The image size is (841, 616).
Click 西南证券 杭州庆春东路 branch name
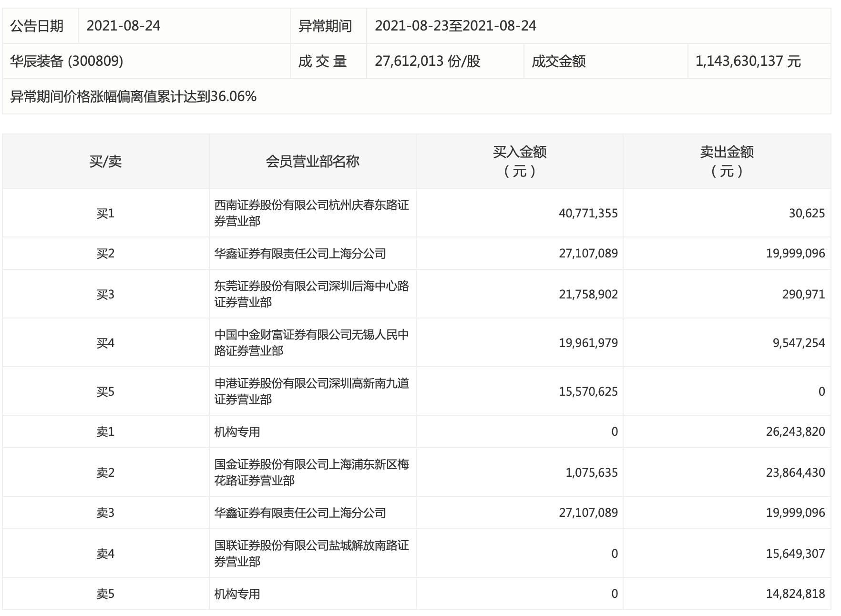click(x=311, y=213)
